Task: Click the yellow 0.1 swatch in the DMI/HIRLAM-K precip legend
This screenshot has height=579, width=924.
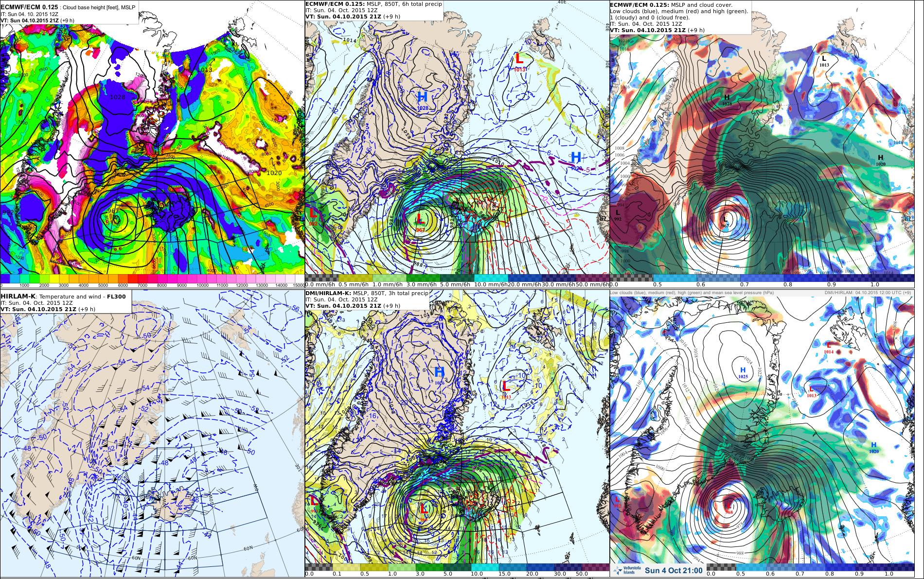Action: tap(346, 567)
